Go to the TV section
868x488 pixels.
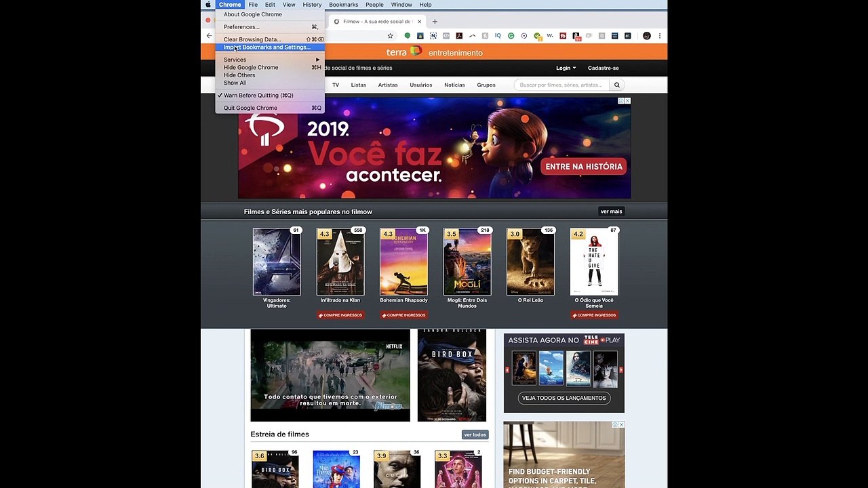(336, 85)
